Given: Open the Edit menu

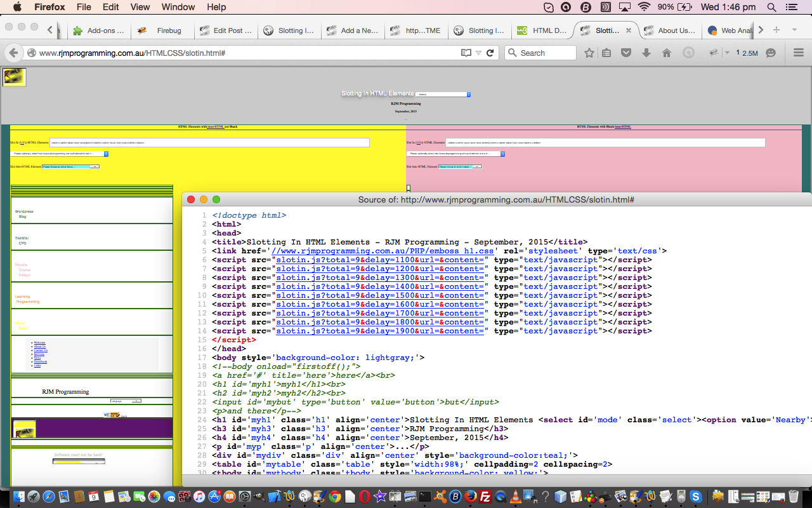Looking at the screenshot, I should [x=111, y=7].
